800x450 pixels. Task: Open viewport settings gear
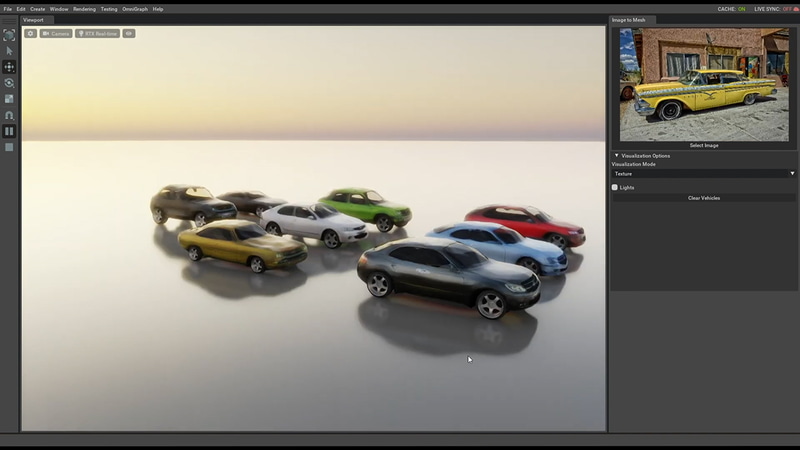click(31, 34)
